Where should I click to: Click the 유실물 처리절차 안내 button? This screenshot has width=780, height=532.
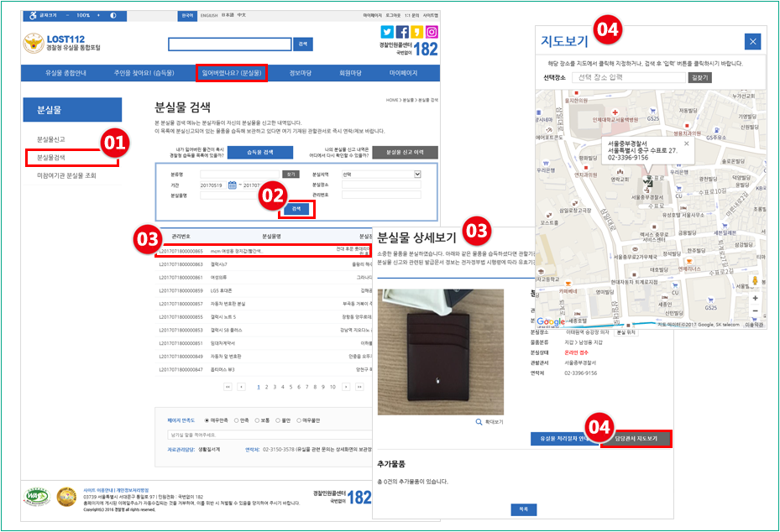pos(564,439)
